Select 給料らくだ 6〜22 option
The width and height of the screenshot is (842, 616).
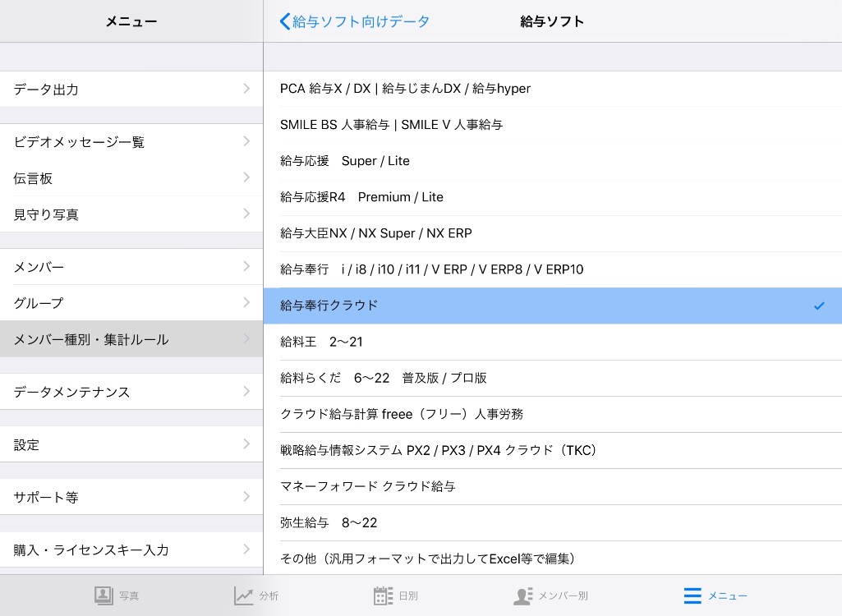(x=553, y=378)
